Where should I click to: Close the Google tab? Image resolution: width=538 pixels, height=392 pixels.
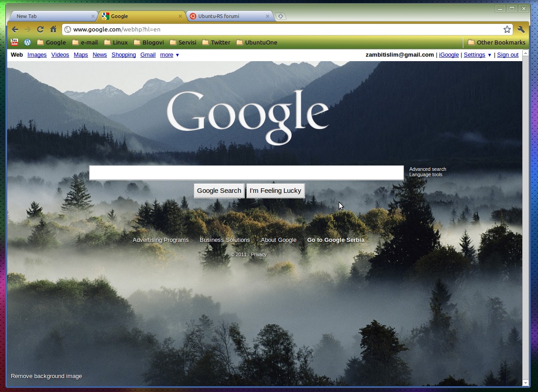[180, 16]
